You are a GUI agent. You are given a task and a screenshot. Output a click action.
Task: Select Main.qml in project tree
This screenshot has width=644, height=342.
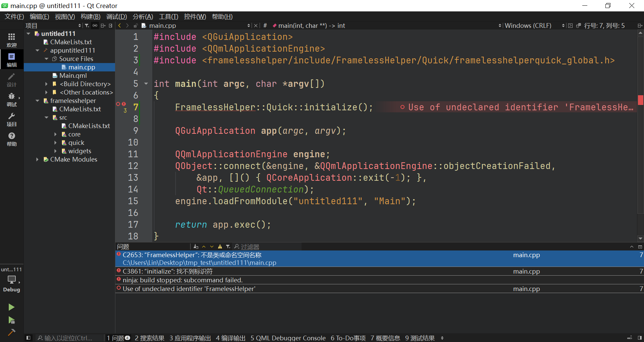73,75
